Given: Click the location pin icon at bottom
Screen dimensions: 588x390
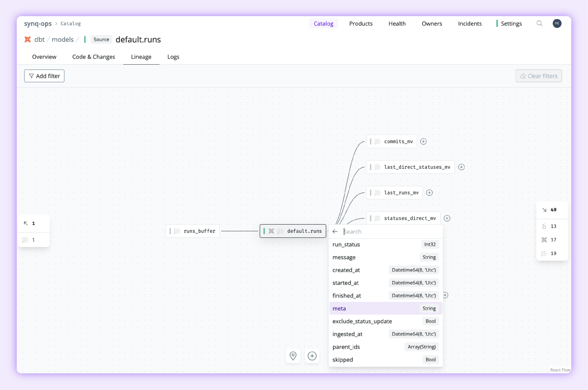Looking at the screenshot, I should click(293, 356).
